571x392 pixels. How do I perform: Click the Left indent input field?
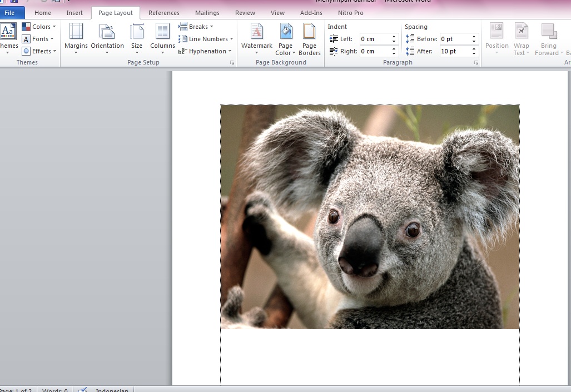pos(374,39)
